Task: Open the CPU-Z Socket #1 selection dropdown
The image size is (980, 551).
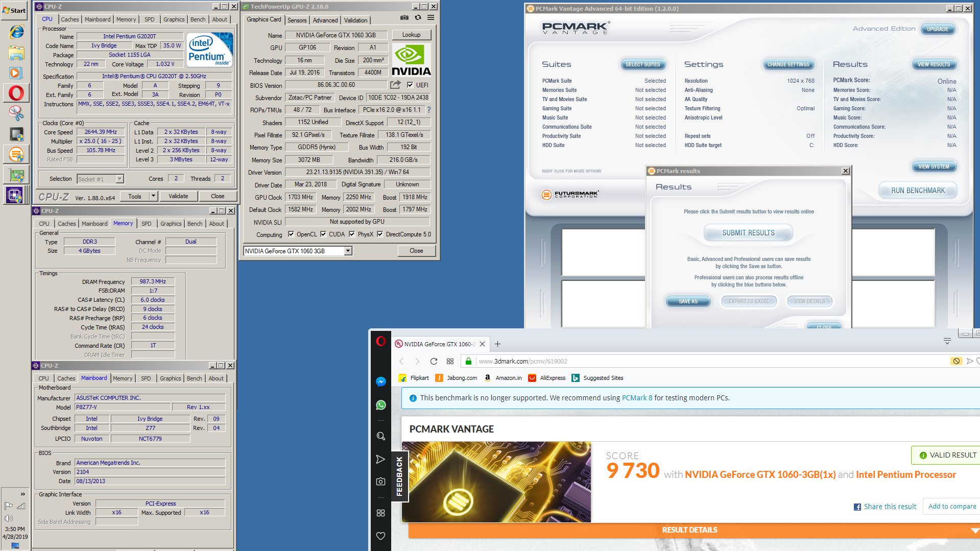Action: (x=120, y=179)
